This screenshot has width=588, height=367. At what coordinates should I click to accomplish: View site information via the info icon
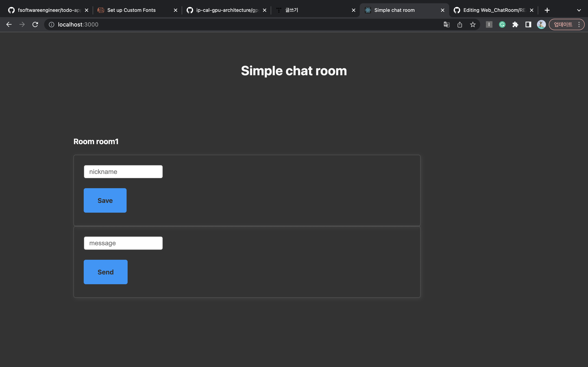tap(51, 24)
